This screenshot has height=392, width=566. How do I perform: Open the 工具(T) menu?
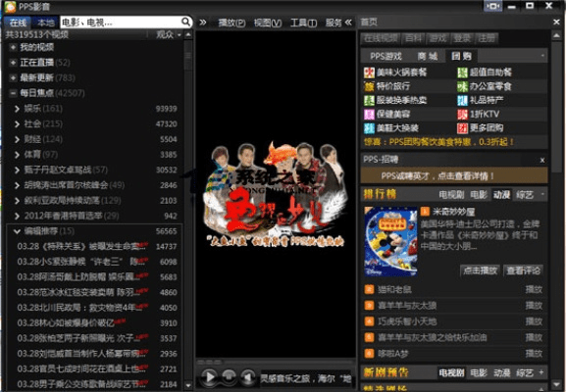pyautogui.click(x=303, y=23)
